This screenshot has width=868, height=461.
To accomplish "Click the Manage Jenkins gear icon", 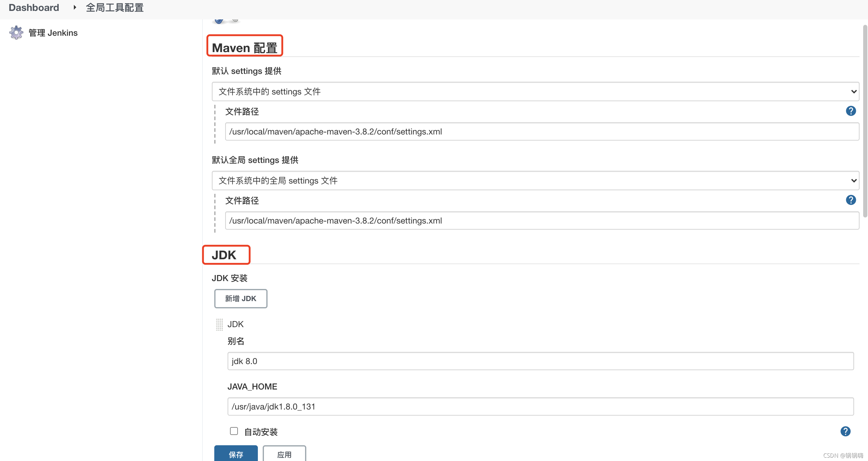I will 16,33.
